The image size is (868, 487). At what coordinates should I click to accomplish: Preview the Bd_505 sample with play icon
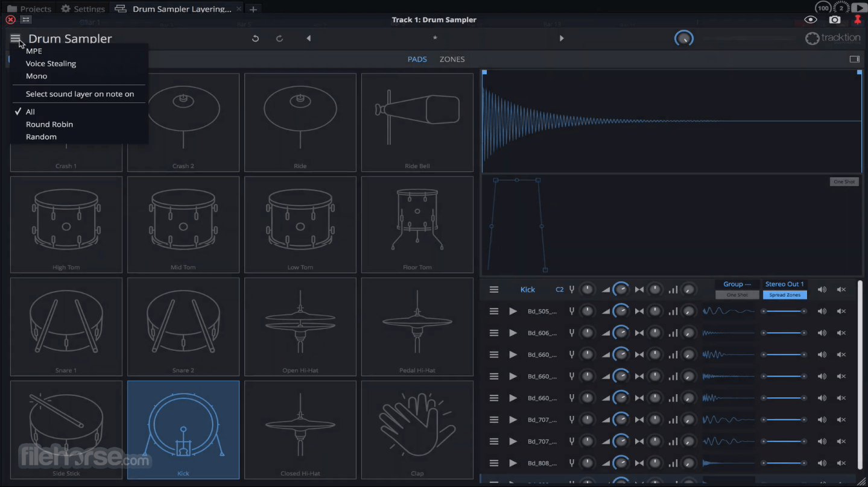click(513, 311)
